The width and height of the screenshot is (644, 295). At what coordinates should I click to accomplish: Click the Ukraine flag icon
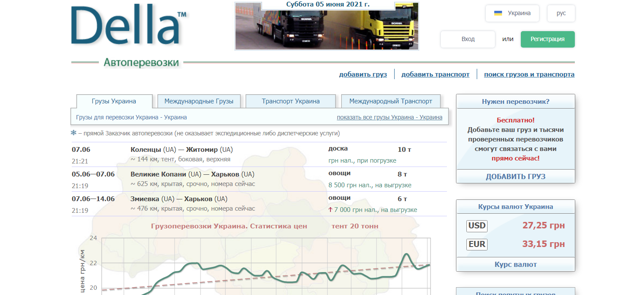tap(498, 13)
